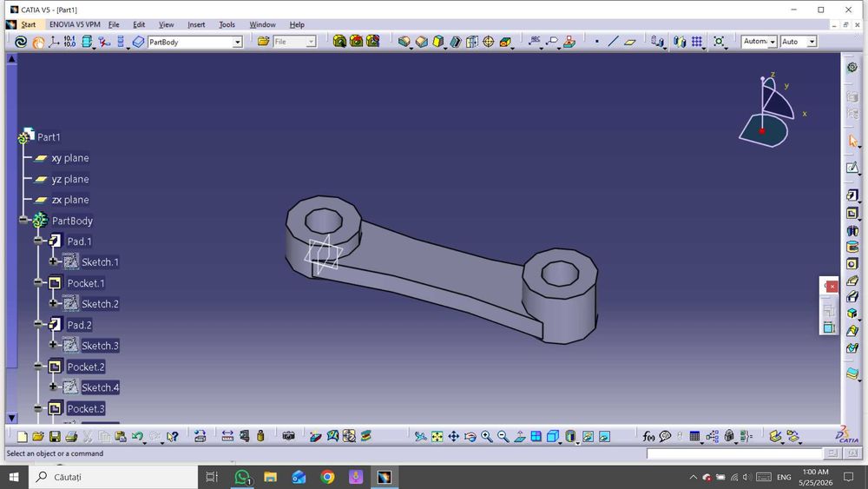Open WhatsApp from the Windows taskbar
Image resolution: width=868 pixels, height=489 pixels.
pos(242,477)
